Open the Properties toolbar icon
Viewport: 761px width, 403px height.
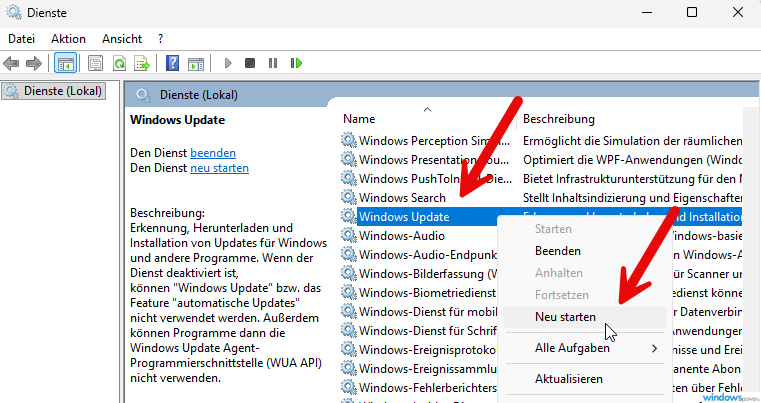pyautogui.click(x=95, y=63)
